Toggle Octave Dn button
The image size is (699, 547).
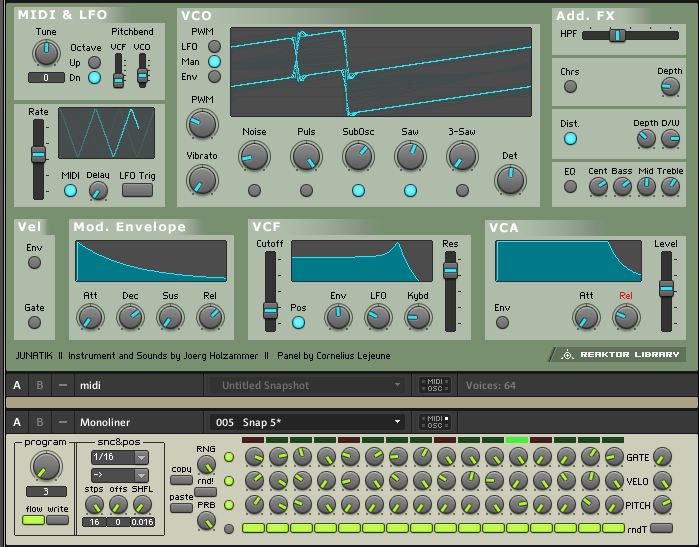coord(94,78)
